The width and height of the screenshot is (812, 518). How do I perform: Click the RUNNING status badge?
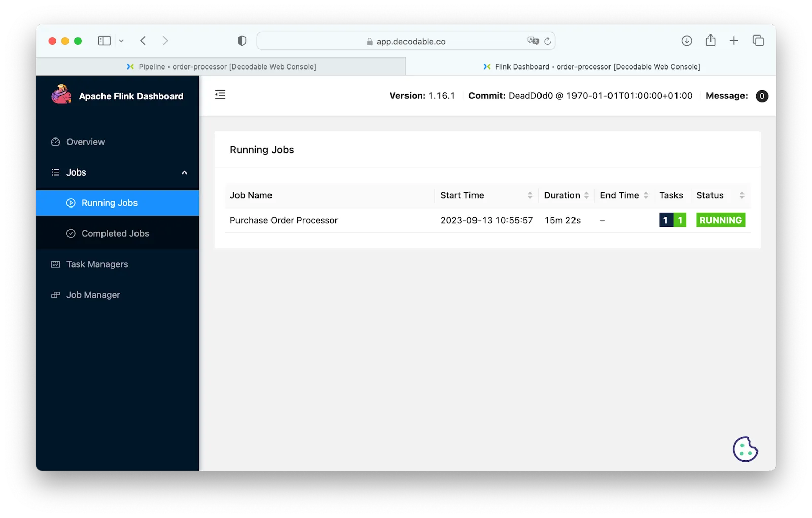(x=721, y=220)
